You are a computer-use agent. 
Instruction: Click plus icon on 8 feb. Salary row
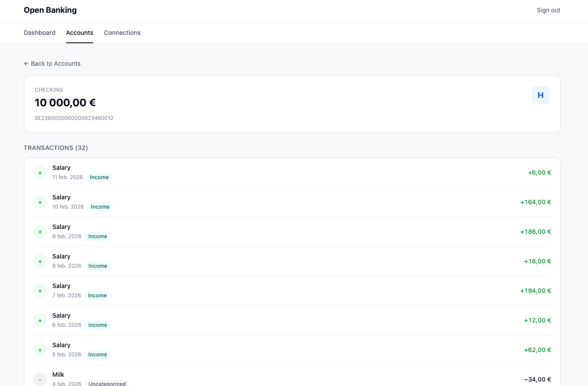point(40,261)
